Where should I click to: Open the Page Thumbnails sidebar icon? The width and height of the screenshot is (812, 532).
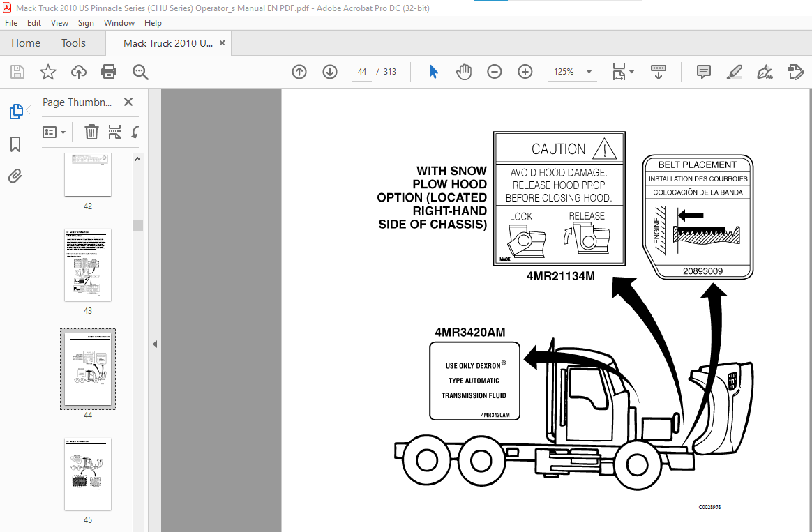[15, 112]
